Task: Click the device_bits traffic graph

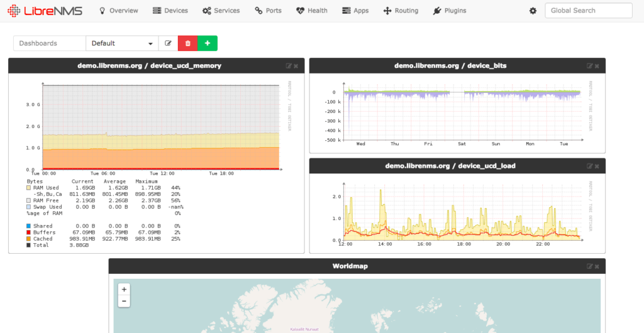Action: pos(458,114)
